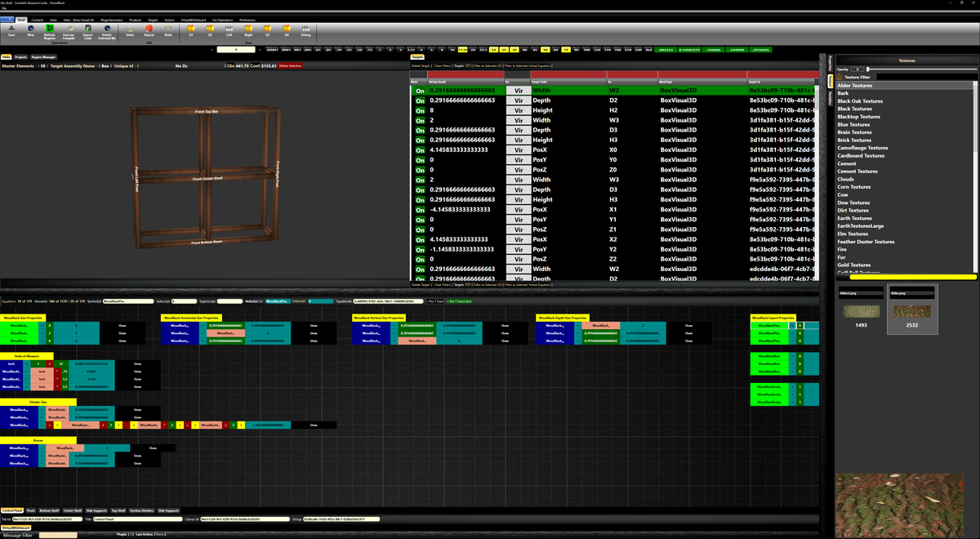The height and width of the screenshot is (539, 980).
Task: Click the Save icon in the Shell ribbon
Action: point(11,29)
